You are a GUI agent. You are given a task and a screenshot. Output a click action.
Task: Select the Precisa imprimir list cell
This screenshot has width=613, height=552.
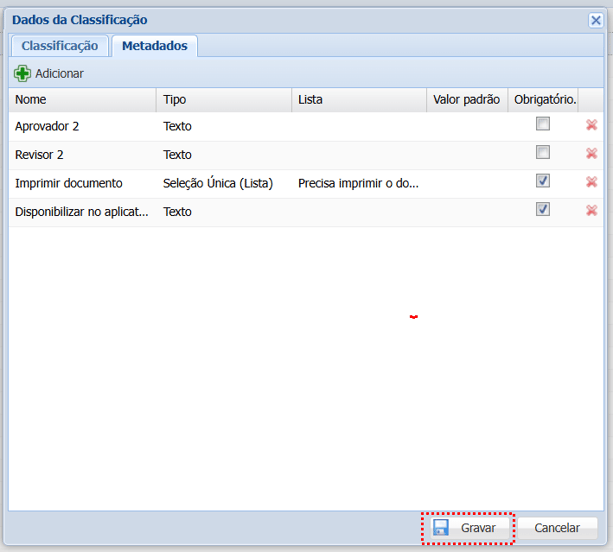click(358, 183)
